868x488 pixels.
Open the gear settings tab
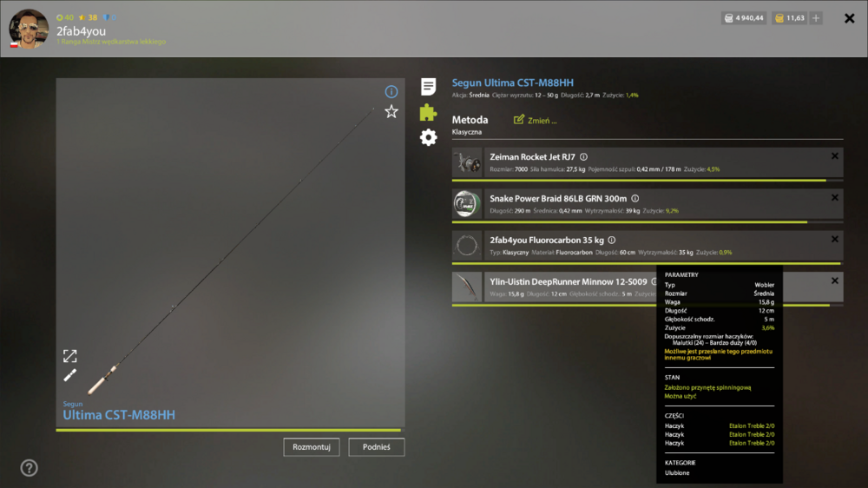pos(428,137)
